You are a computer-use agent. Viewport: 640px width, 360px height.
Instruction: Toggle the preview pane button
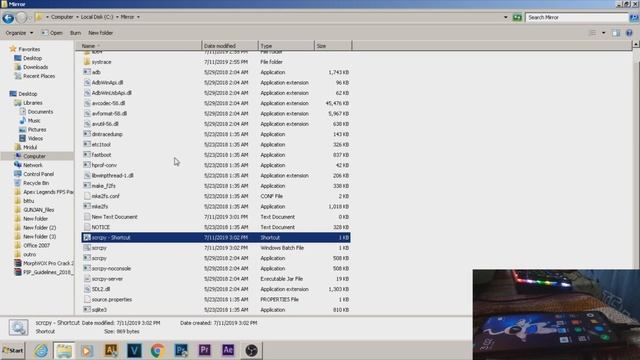pyautogui.click(x=616, y=33)
